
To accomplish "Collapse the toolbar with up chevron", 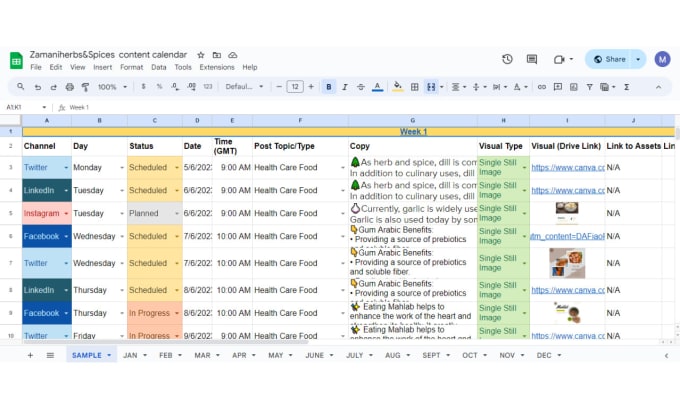I will click(x=658, y=87).
